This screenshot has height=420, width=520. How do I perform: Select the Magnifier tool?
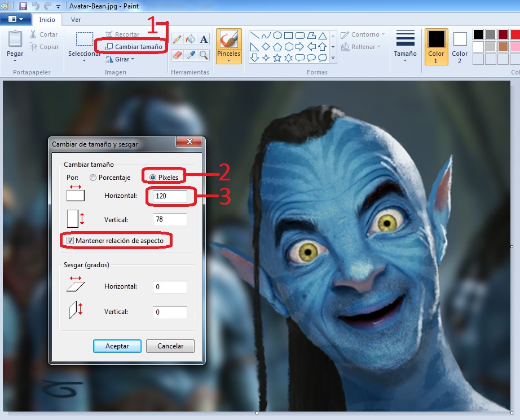(204, 55)
